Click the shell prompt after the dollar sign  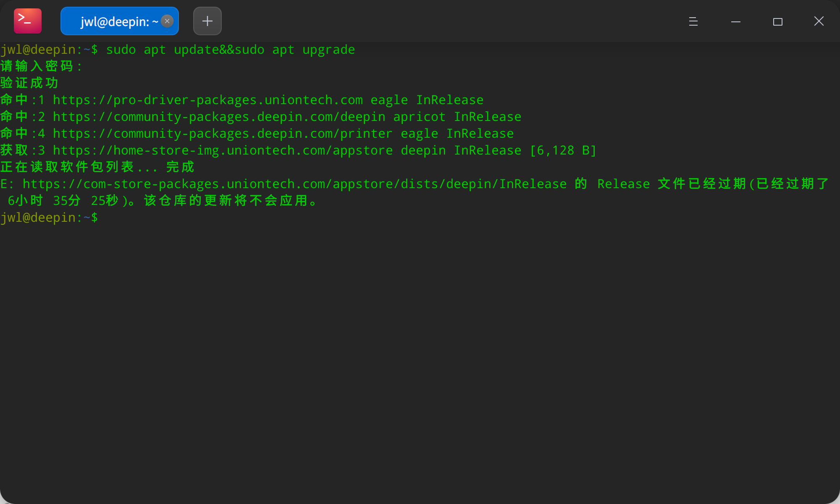[105, 217]
